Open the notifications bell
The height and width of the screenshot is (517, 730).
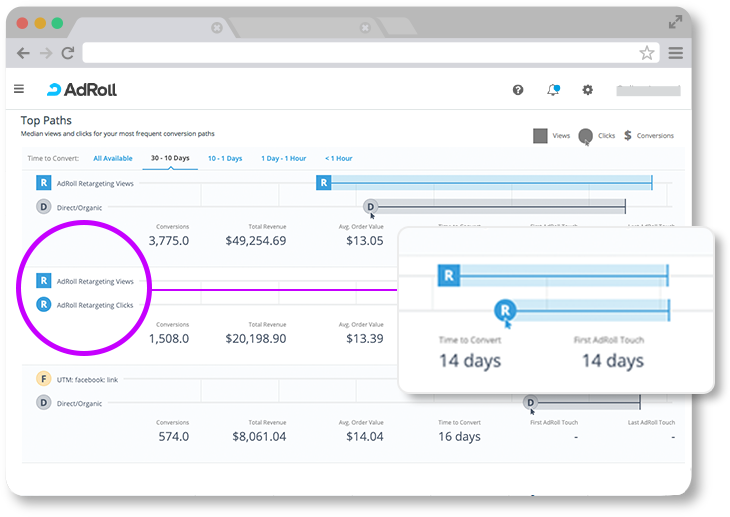(x=553, y=89)
